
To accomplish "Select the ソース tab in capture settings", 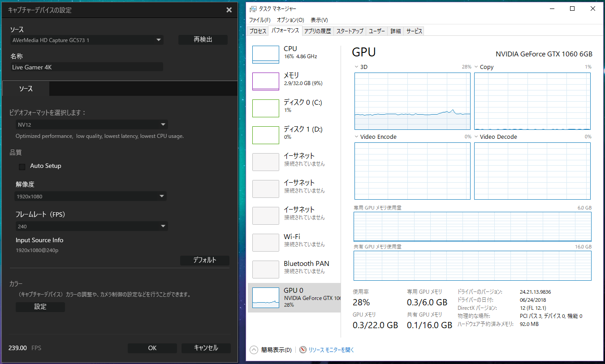I will click(x=26, y=89).
